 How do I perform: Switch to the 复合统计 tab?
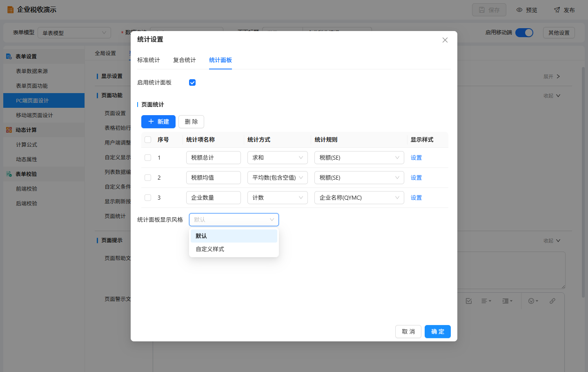coord(185,60)
